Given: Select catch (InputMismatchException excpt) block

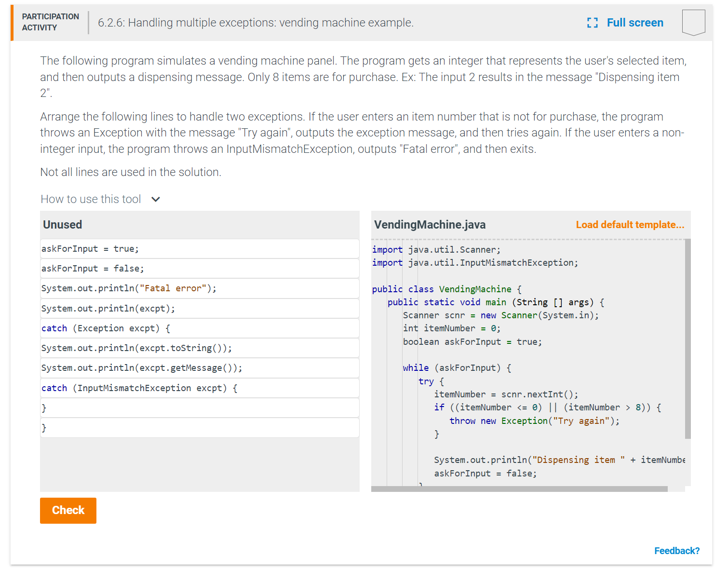Looking at the screenshot, I should pyautogui.click(x=200, y=388).
